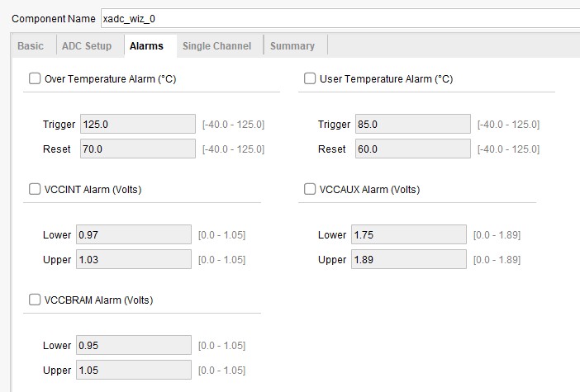Viewport: 580px width, 392px height.
Task: Click the VCCINT Lower voltage field
Action: pyautogui.click(x=133, y=235)
